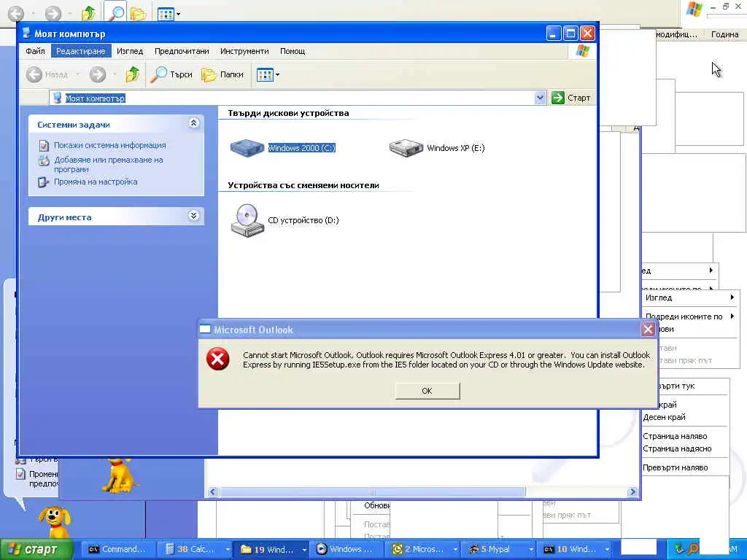Click the magnifier icon in system tray

pos(692,549)
